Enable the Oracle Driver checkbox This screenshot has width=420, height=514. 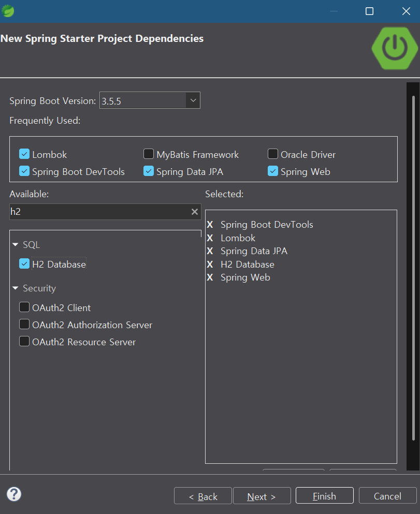coord(273,154)
